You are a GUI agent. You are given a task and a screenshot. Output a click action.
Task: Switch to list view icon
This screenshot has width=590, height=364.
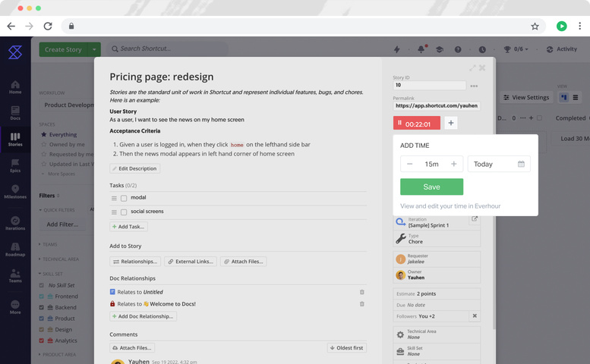[575, 97]
